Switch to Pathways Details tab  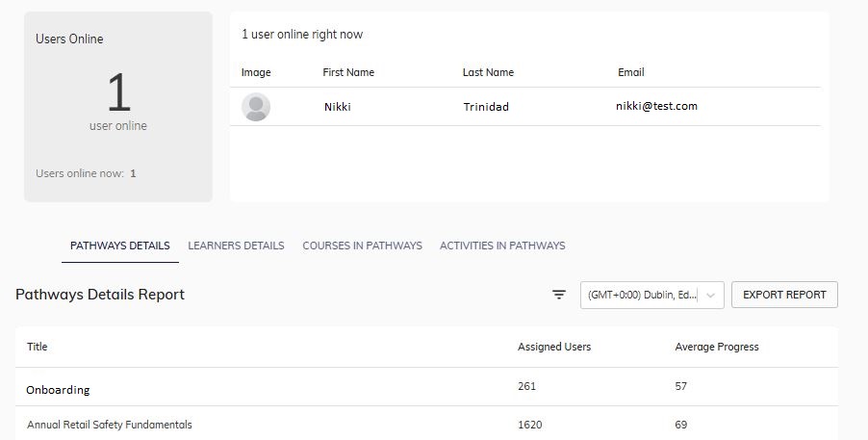click(x=120, y=246)
